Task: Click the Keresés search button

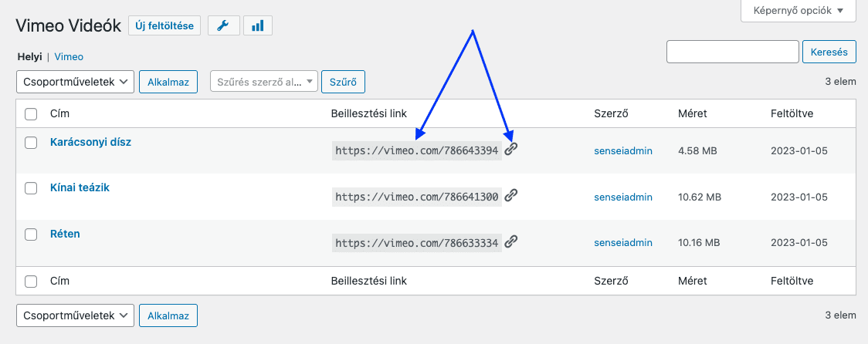Action: point(829,52)
